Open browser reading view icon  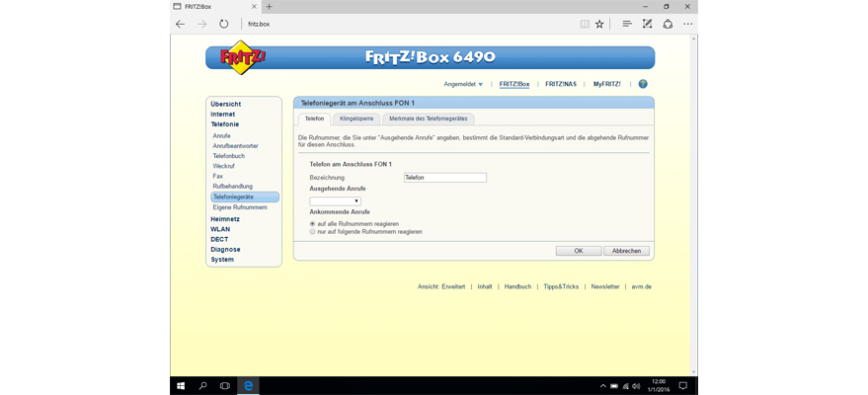tap(585, 24)
